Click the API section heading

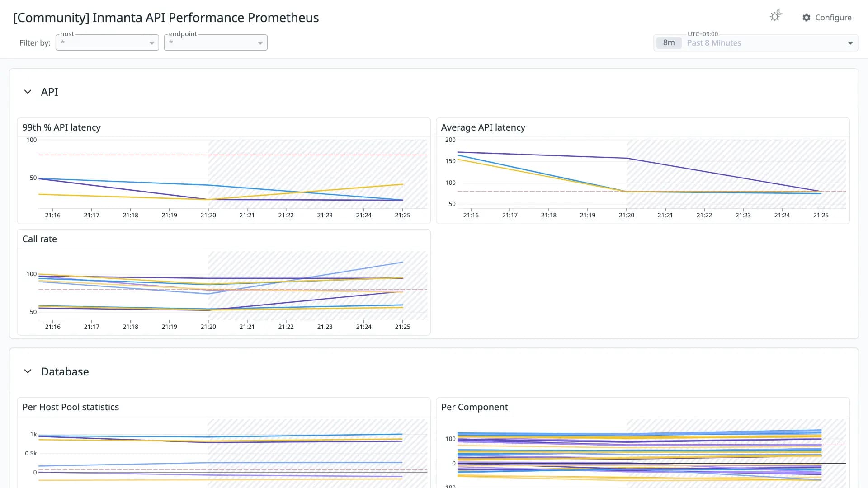pyautogui.click(x=49, y=92)
